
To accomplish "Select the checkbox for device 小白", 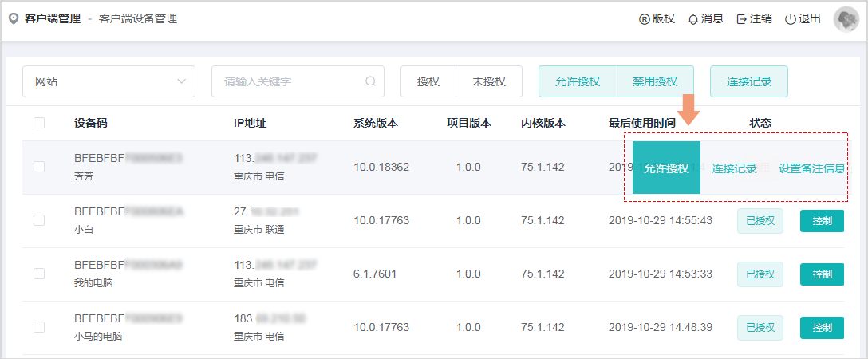I will click(x=39, y=220).
